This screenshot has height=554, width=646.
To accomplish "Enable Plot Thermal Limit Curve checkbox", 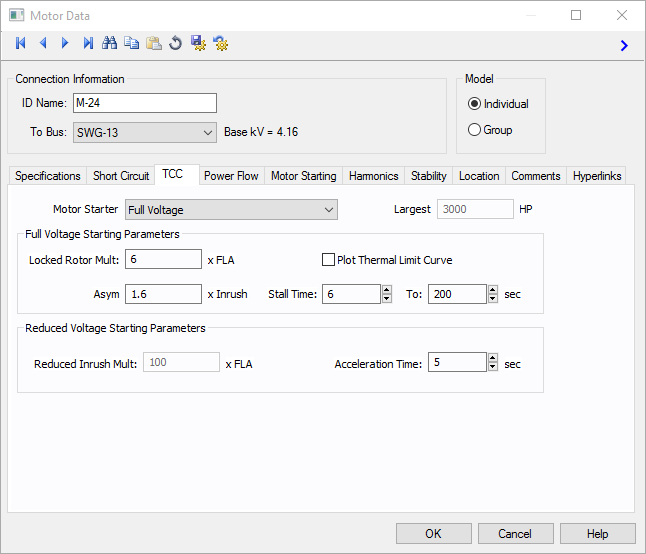I will [x=328, y=260].
